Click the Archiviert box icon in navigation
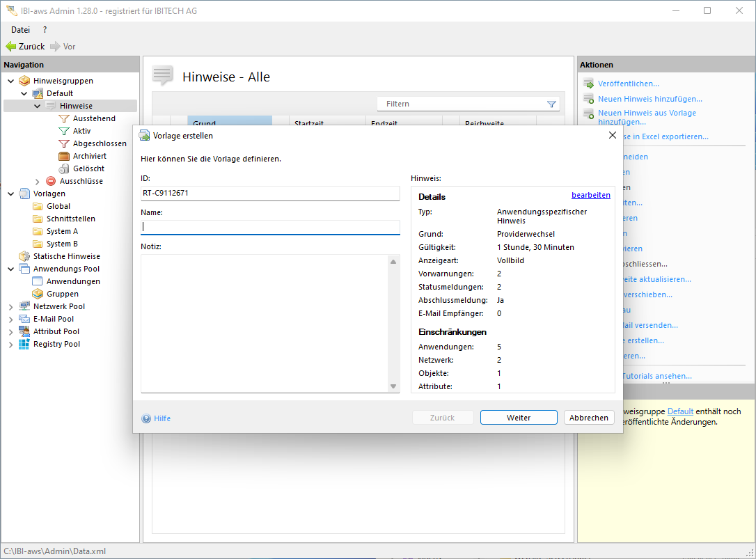Screen dimensions: 756x559 pos(64,156)
